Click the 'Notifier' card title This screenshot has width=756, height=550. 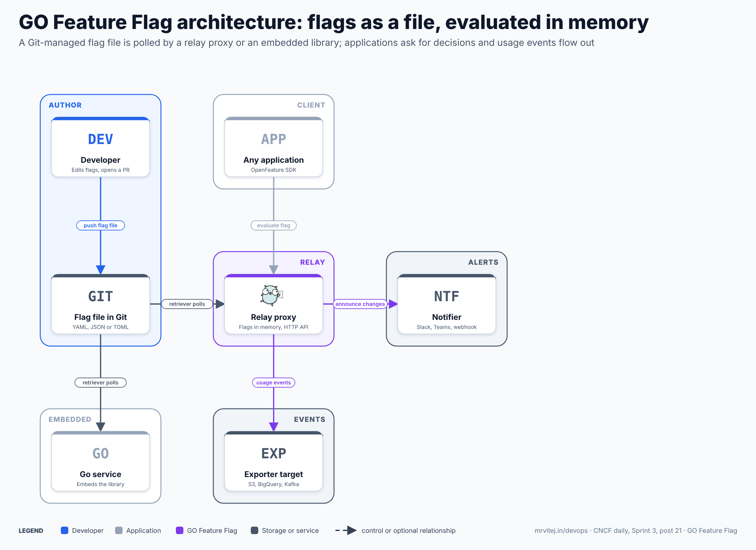pos(446,317)
